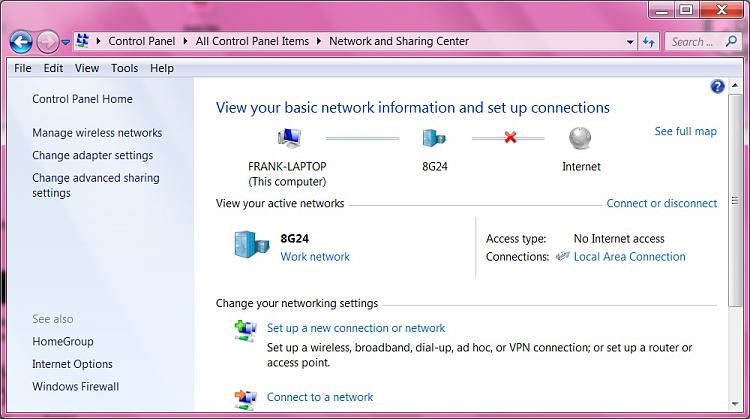Image resolution: width=750 pixels, height=419 pixels.
Task: Open the Help menu
Action: (x=162, y=68)
